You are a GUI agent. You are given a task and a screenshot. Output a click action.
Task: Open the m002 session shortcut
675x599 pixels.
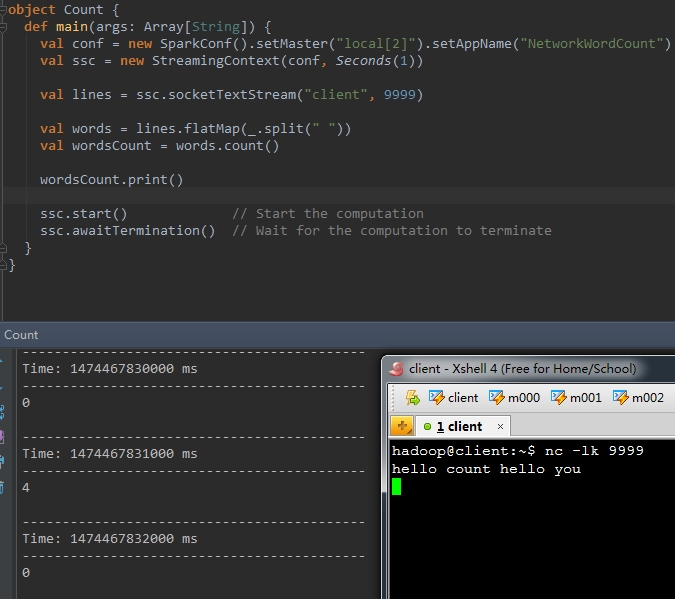[638, 397]
